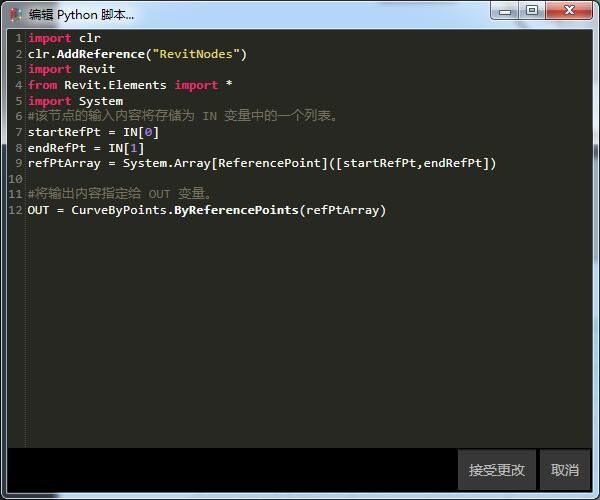The width and height of the screenshot is (600, 500).
Task: Click the 接受更改 button
Action: tap(497, 470)
